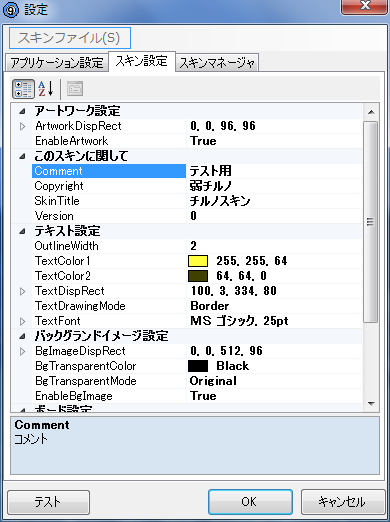Select the TextColor2 property label
Screen dimensions: 390x522
pos(63,276)
